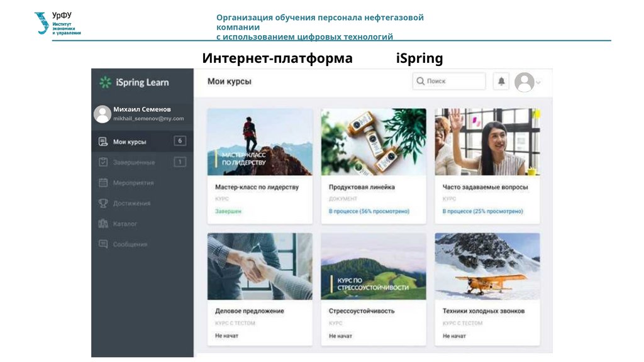Viewport: 644px width, 362px height.
Task: Open the Продуктовая линейка document title
Action: (x=362, y=187)
